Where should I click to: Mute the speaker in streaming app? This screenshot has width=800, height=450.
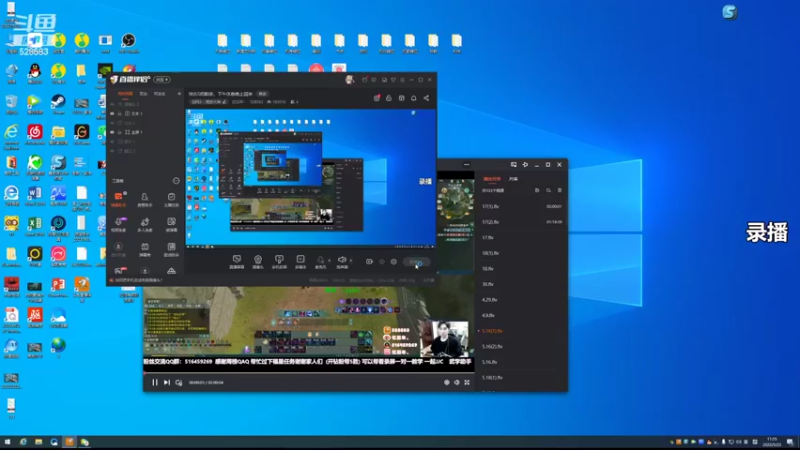(342, 260)
